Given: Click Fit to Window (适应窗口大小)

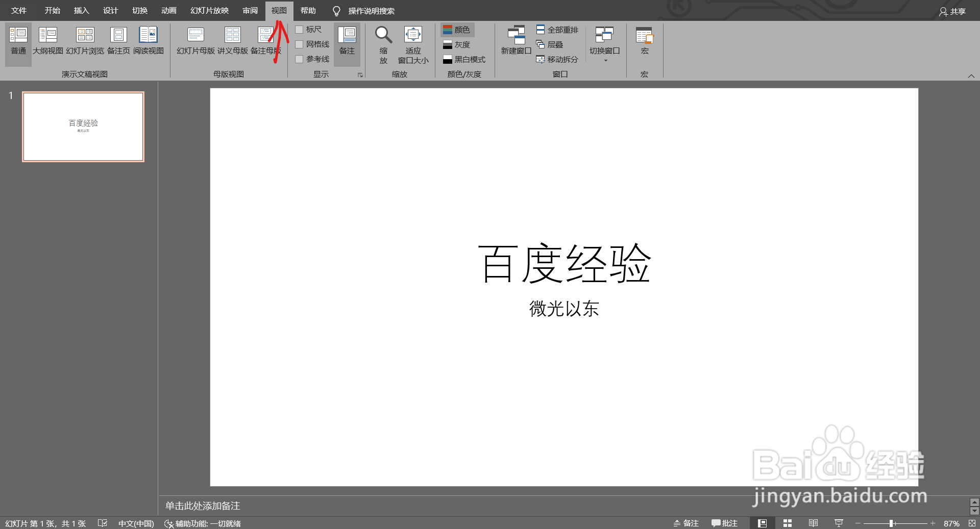Looking at the screenshot, I should pyautogui.click(x=413, y=45).
